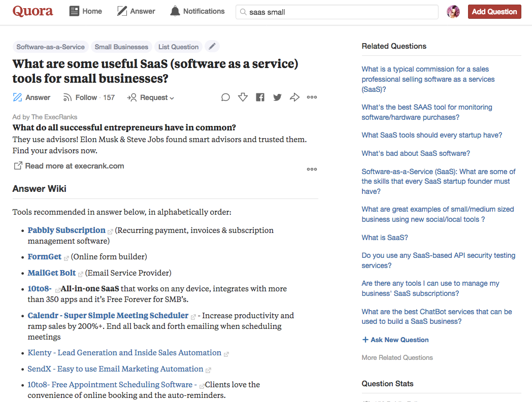Image resolution: width=532 pixels, height=402 pixels.
Task: Open related question about typical sales commission
Action: (x=428, y=79)
